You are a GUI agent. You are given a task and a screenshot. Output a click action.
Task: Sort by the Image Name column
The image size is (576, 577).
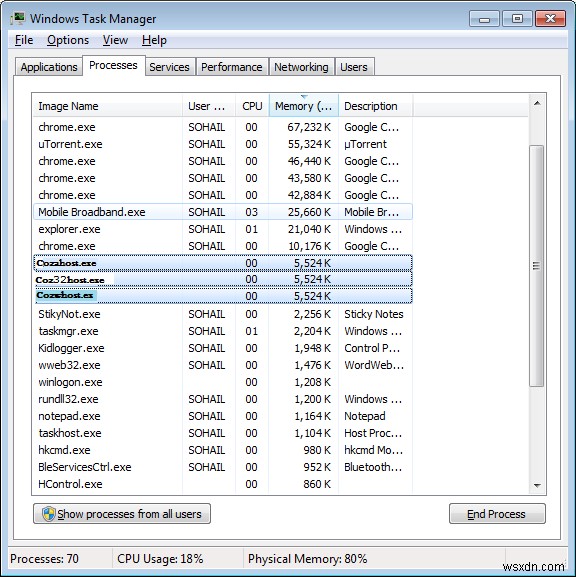click(107, 106)
